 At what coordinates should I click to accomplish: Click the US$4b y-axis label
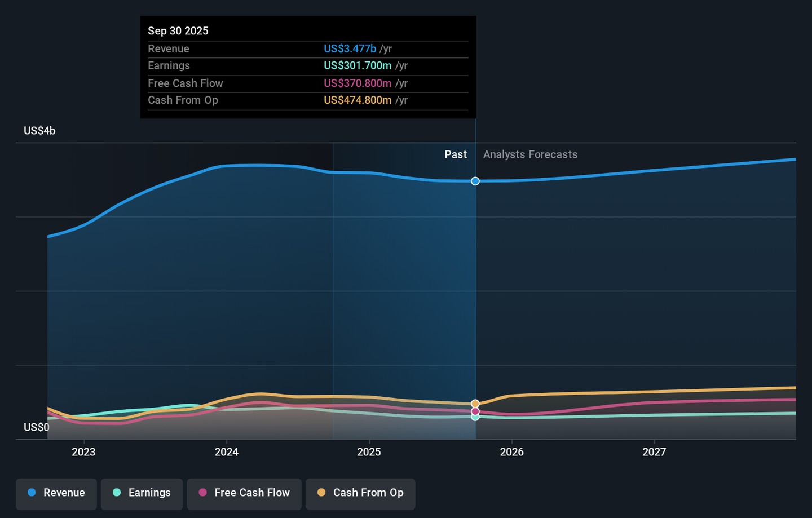pyautogui.click(x=39, y=131)
